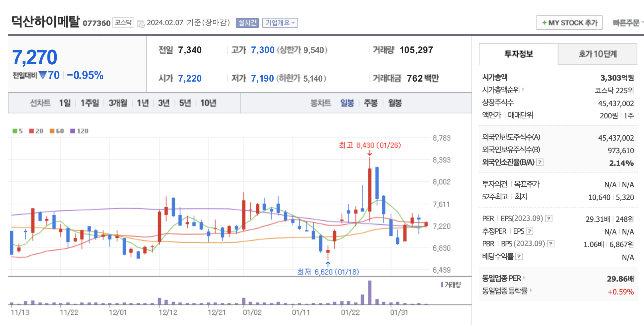Click the 덕산하이메탈 stock name heading
The height and width of the screenshot is (325, 644).
[46, 22]
